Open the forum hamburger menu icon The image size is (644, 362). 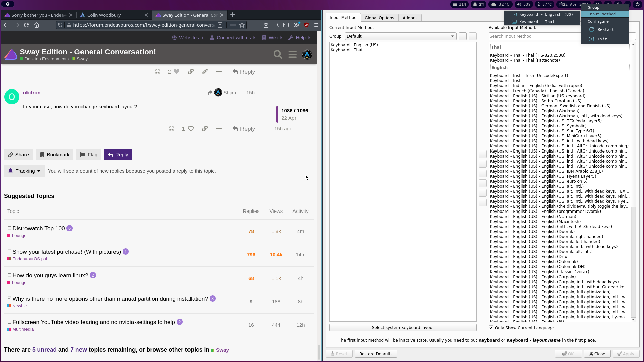(292, 54)
